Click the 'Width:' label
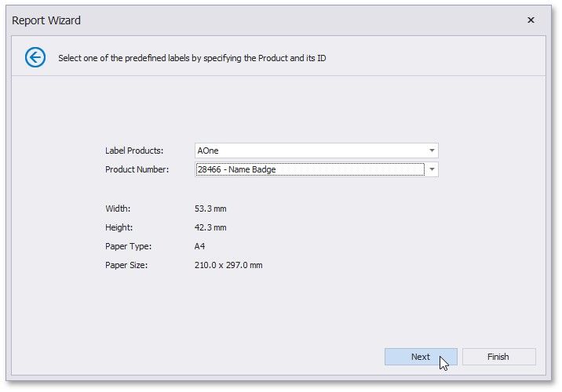This screenshot has width=562, height=392. (118, 209)
